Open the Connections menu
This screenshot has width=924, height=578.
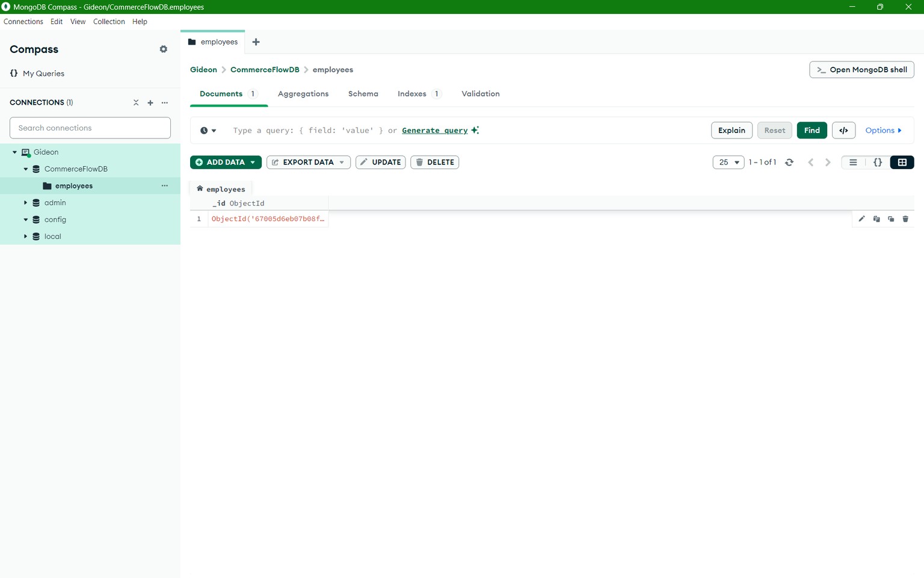(23, 22)
